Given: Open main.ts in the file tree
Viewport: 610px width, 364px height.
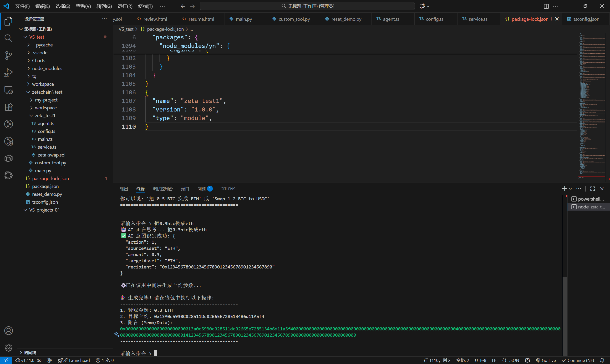Looking at the screenshot, I should [65, 139].
